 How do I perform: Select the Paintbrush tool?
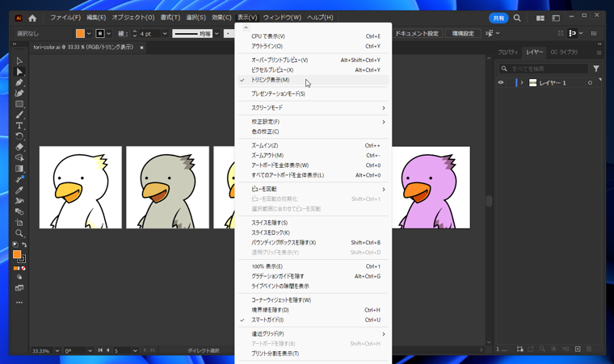click(x=19, y=115)
